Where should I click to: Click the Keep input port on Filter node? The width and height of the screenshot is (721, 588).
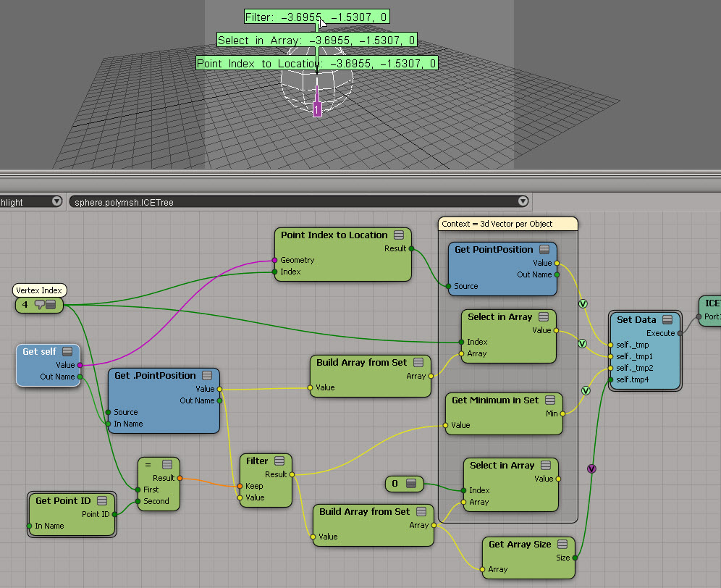(240, 486)
